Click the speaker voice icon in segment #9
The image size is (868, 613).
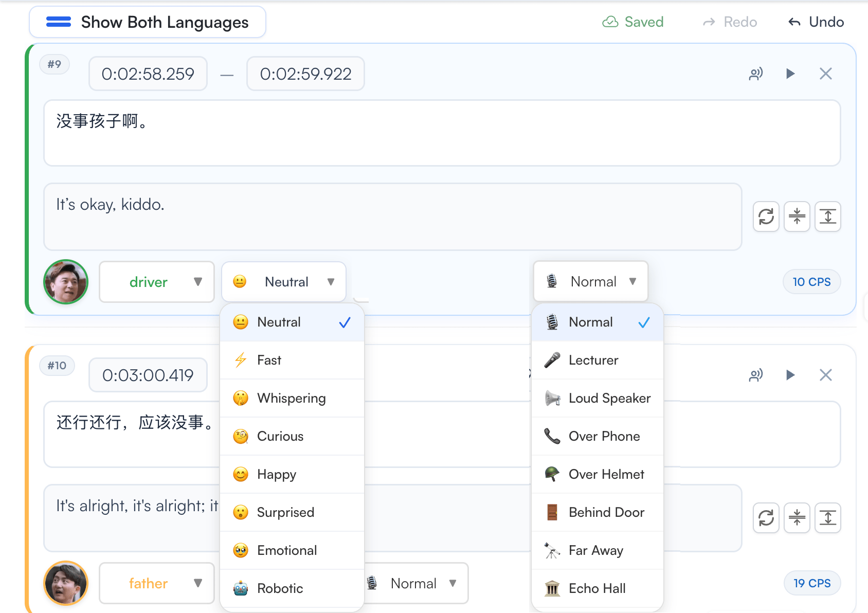pyautogui.click(x=756, y=74)
